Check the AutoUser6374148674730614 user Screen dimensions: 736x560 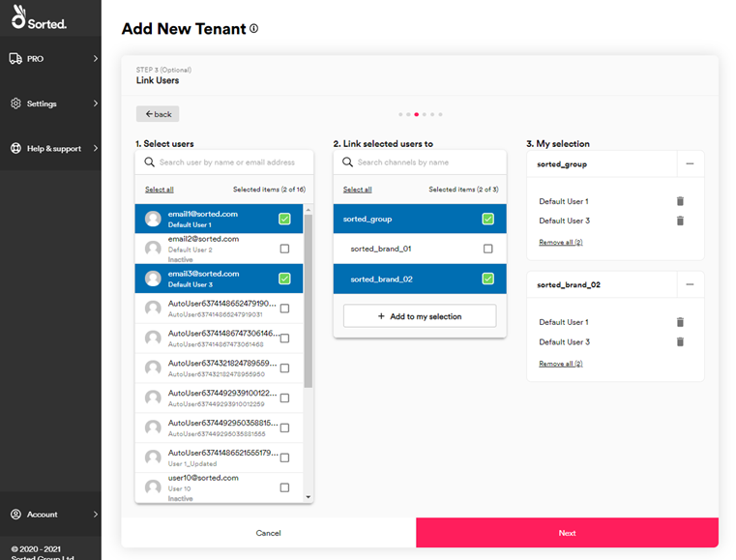(x=284, y=339)
